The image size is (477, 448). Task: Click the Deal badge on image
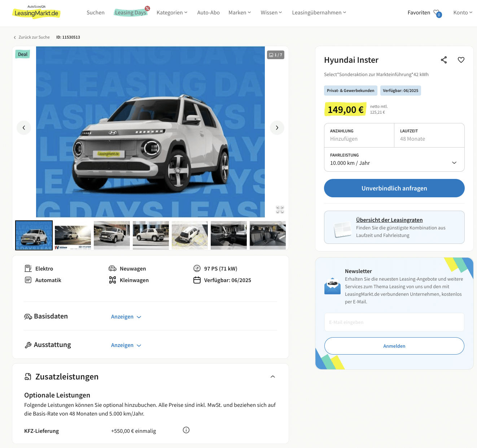(x=23, y=54)
